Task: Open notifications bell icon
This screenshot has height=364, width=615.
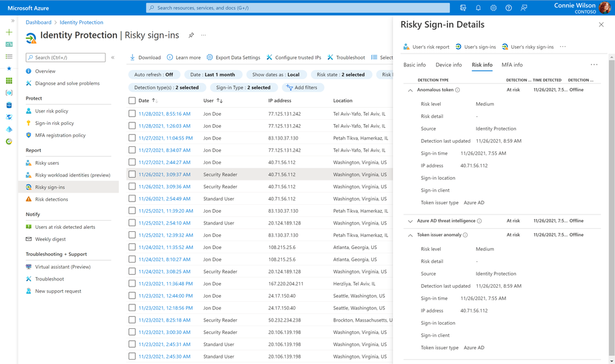Action: (x=478, y=8)
